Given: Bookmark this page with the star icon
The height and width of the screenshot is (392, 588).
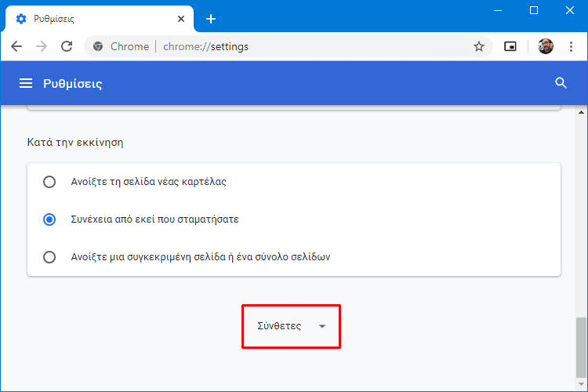Looking at the screenshot, I should (478, 46).
